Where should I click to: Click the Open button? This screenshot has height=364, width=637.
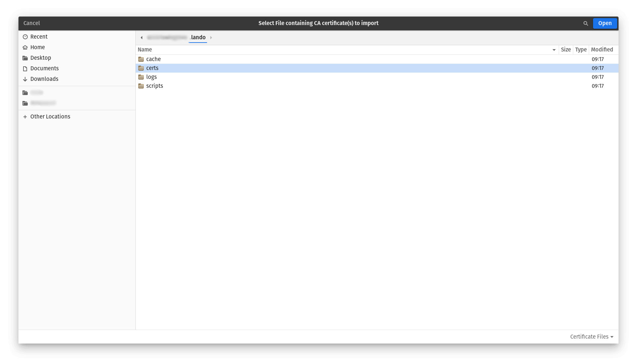point(605,23)
